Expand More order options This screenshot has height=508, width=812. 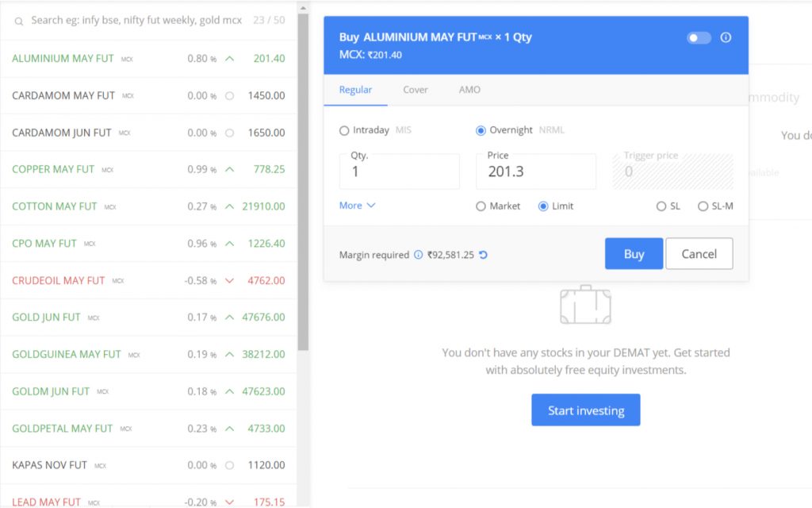pyautogui.click(x=357, y=206)
